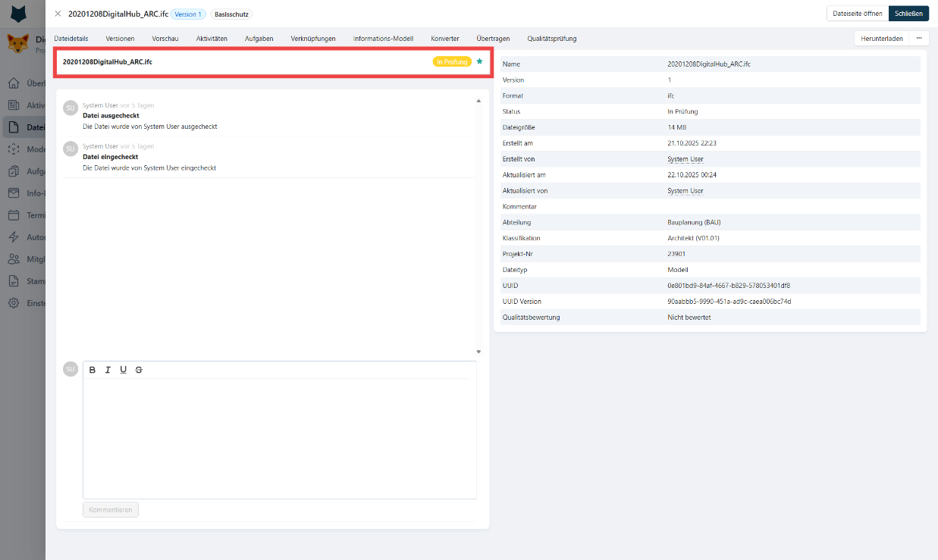Open the Info inbox sidebar icon
The image size is (938, 560).
(14, 193)
